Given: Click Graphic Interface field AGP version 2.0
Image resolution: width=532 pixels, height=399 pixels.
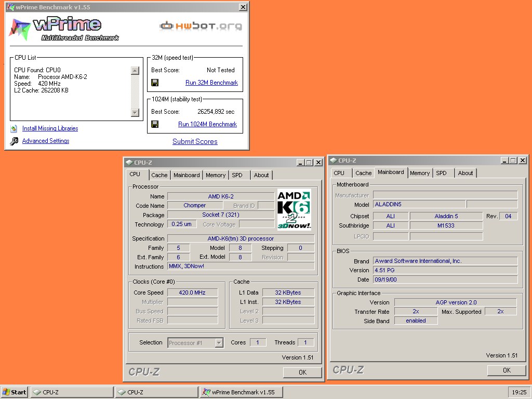Looking at the screenshot, I should 456,302.
